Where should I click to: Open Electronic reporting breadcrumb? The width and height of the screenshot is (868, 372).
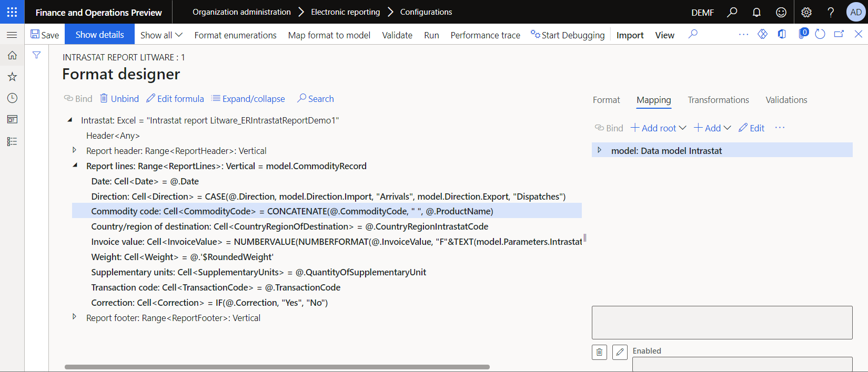[345, 12]
